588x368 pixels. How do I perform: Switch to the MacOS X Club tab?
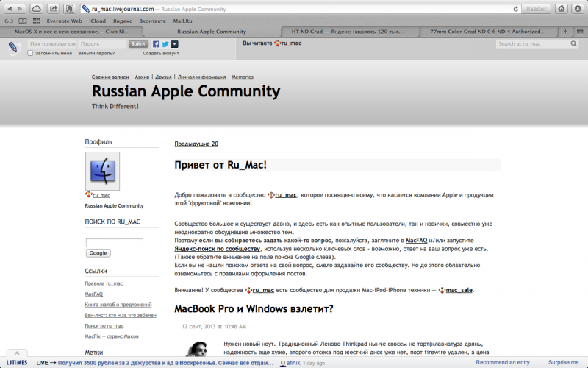[x=71, y=32]
